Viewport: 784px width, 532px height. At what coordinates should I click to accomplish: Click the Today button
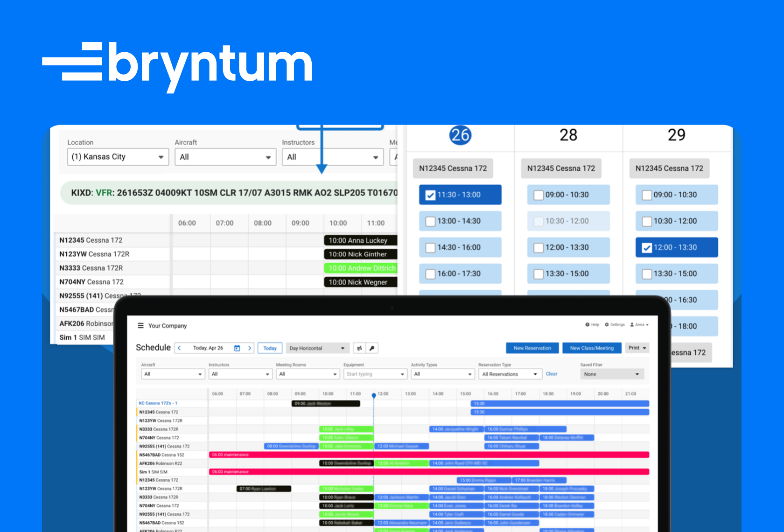tap(270, 348)
